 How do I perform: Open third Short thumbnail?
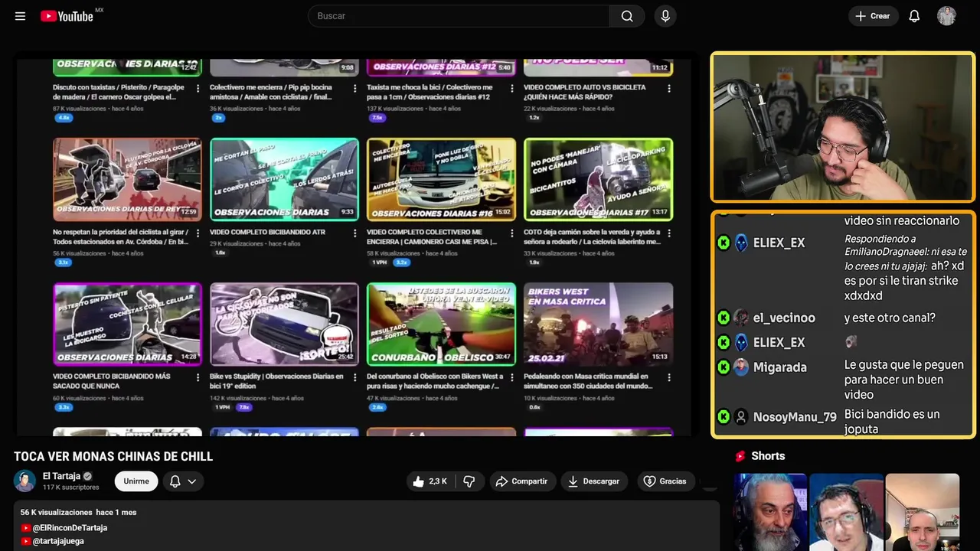coord(922,512)
